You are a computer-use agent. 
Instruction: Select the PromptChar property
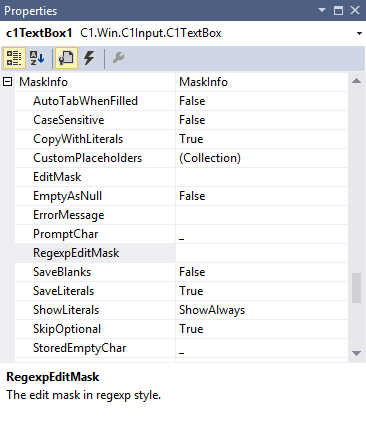click(95, 234)
